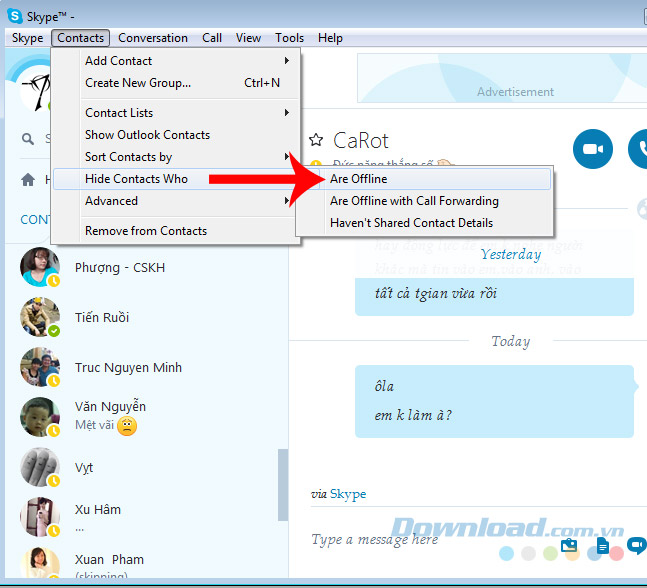Open the Call menu
This screenshot has height=588, width=647.
click(x=212, y=38)
